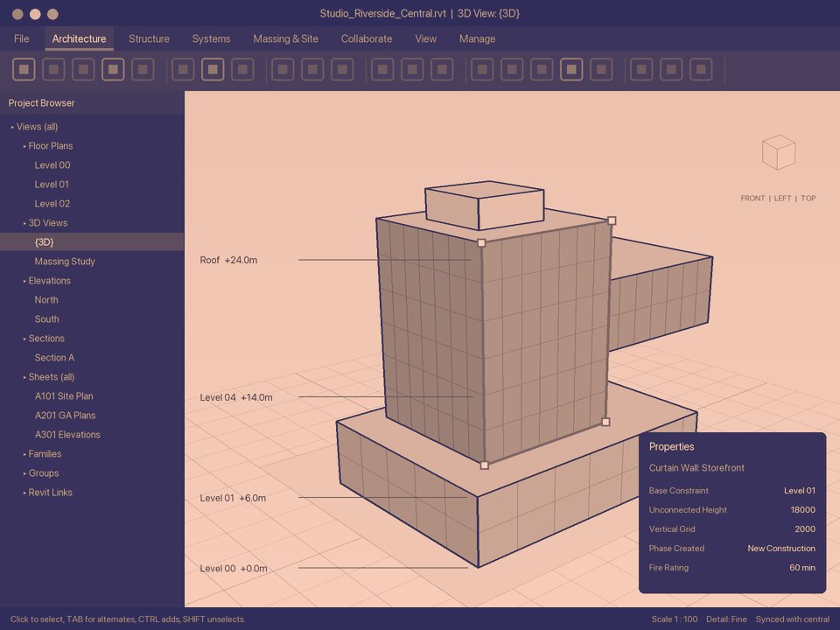840x630 pixels.
Task: Expand the Revit Links tree node
Action: pyautogui.click(x=24, y=493)
